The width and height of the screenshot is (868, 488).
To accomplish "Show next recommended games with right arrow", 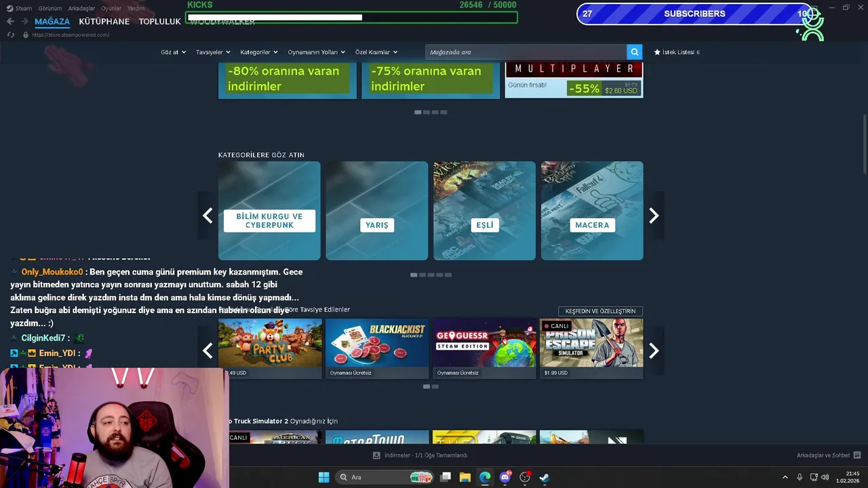I will pyautogui.click(x=654, y=350).
